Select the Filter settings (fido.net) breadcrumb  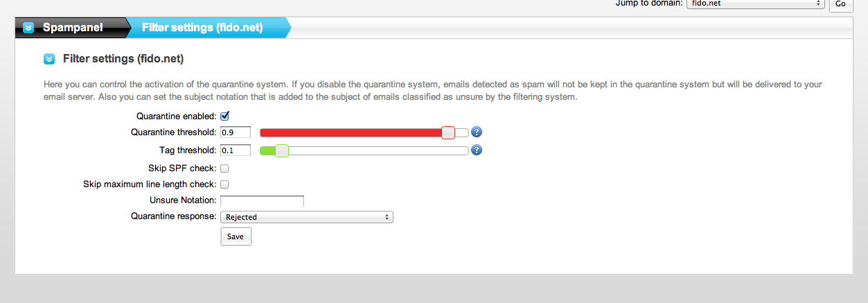pyautogui.click(x=202, y=28)
